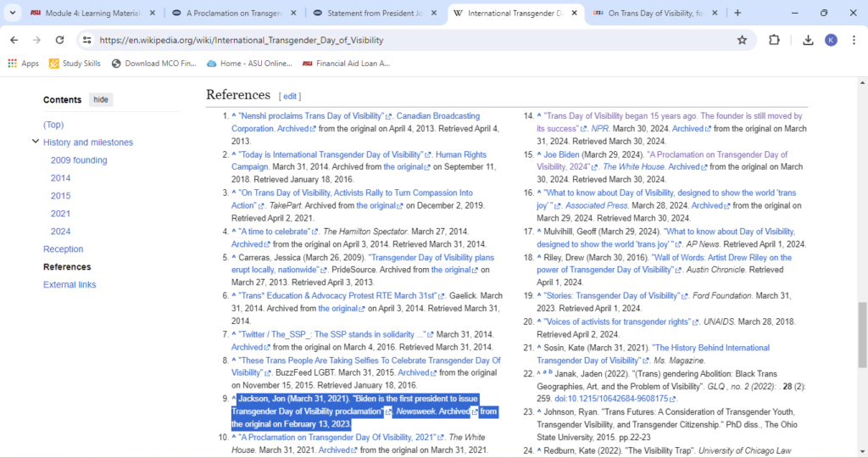The height and width of the screenshot is (458, 868).
Task: Jump up via caret of reference 5
Action: [x=234, y=258]
